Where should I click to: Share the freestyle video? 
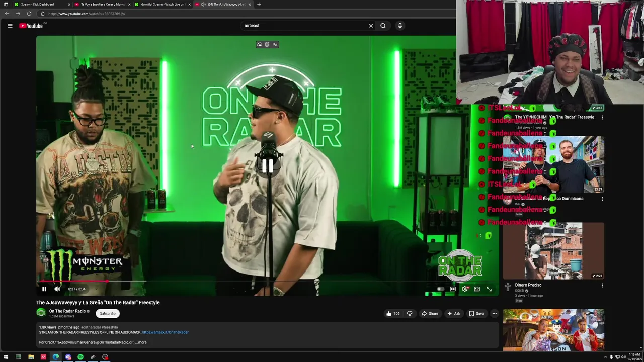click(x=430, y=313)
